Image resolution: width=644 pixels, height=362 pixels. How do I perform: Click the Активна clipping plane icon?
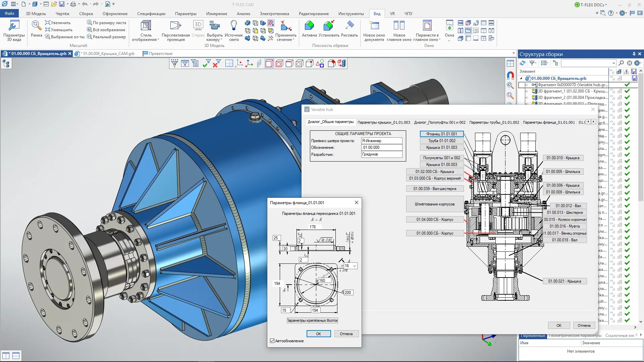(309, 26)
